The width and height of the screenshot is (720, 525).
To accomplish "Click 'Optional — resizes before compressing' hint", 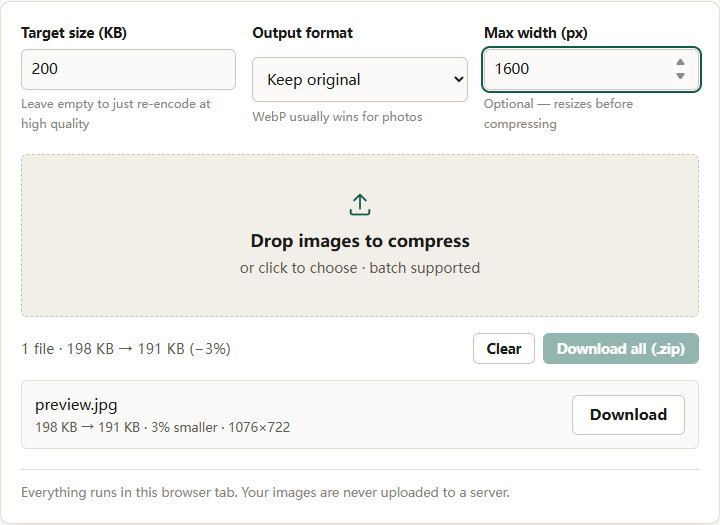I will pyautogui.click(x=558, y=114).
